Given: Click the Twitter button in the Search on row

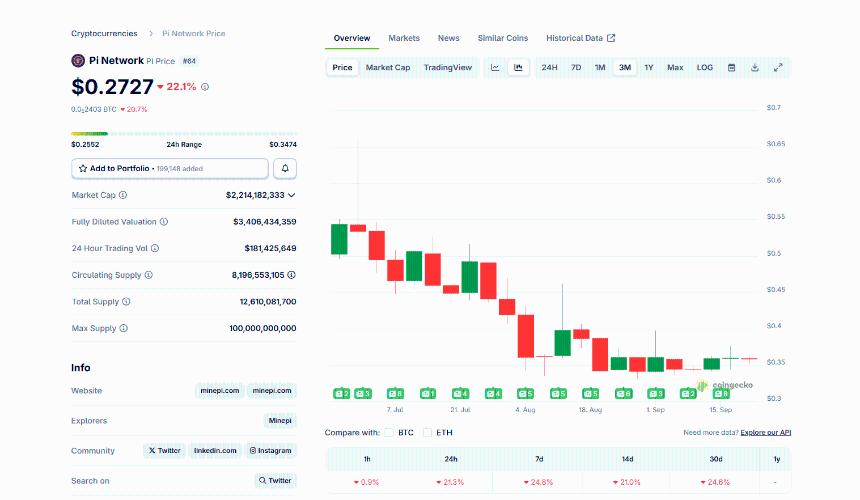Looking at the screenshot, I should 275,481.
